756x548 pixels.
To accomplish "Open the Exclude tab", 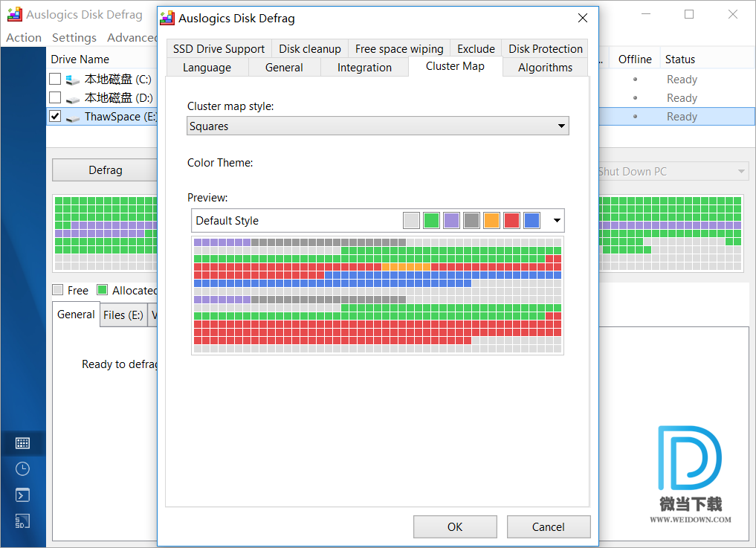I will click(x=476, y=49).
